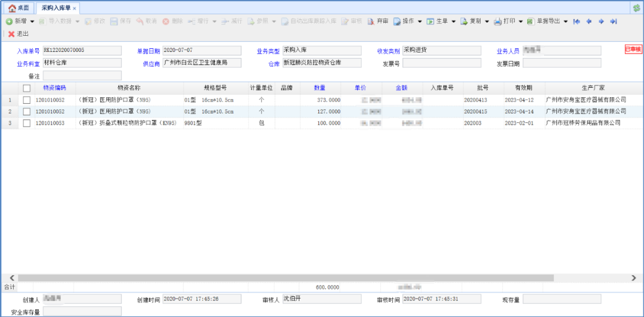Expand the 单据导出 dropdown arrow
This screenshot has height=317, width=644.
click(x=565, y=21)
